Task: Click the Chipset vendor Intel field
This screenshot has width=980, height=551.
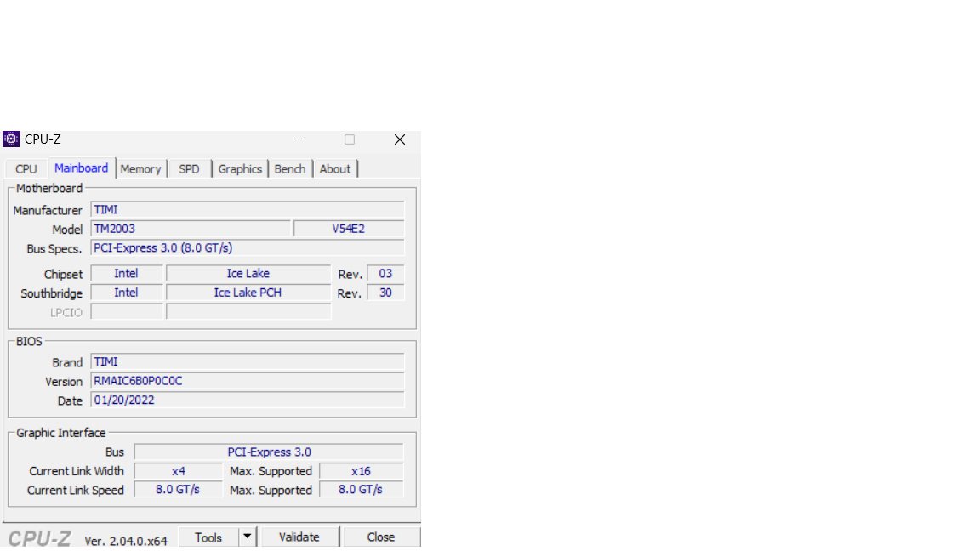Action: coord(127,273)
